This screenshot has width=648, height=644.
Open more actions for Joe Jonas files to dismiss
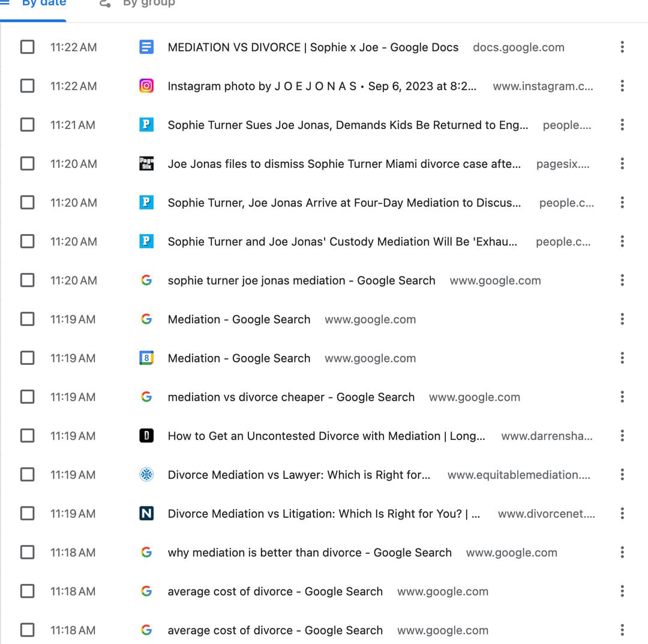(622, 164)
